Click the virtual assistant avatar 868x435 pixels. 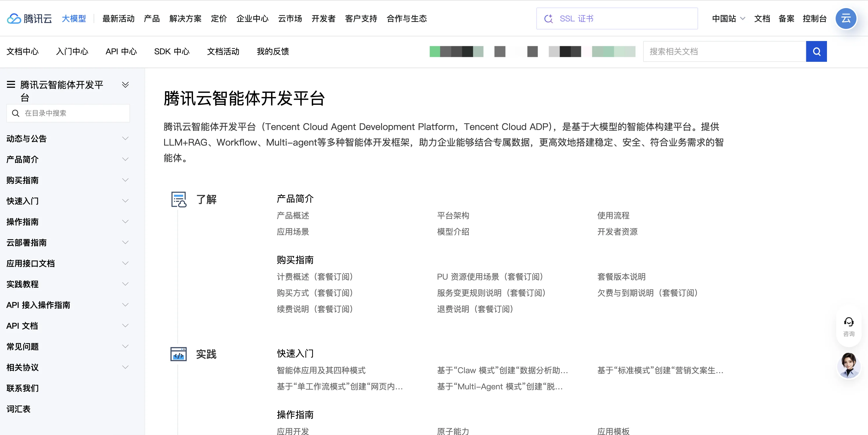point(848,365)
